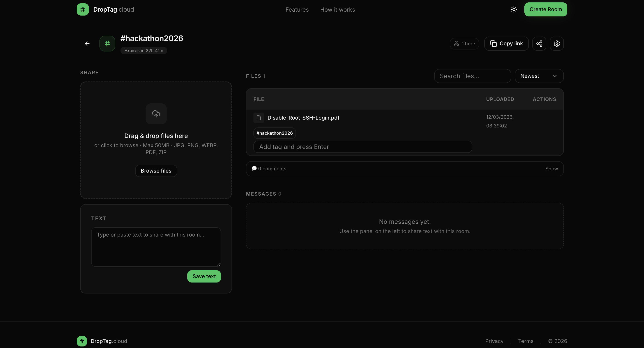Screen dimensions: 644x348
Task: Click the footer DropTag hash logo
Action: pos(82,341)
